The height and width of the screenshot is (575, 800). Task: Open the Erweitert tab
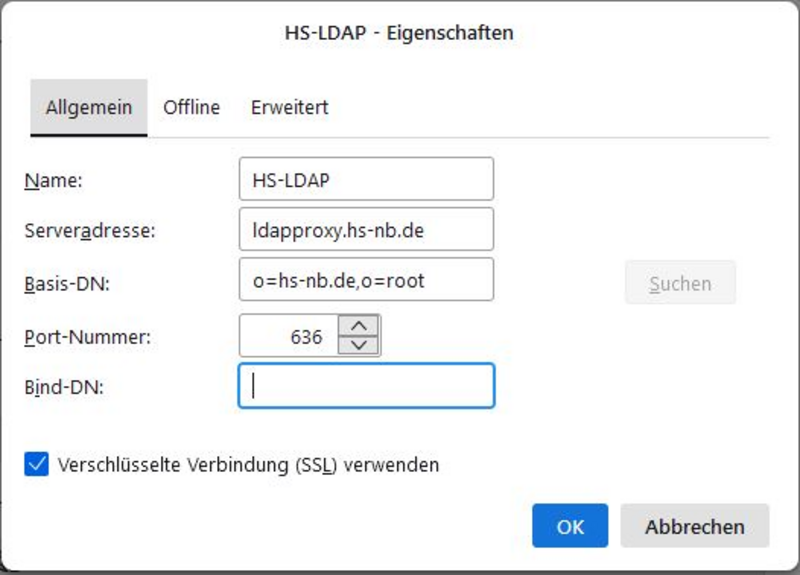point(289,108)
